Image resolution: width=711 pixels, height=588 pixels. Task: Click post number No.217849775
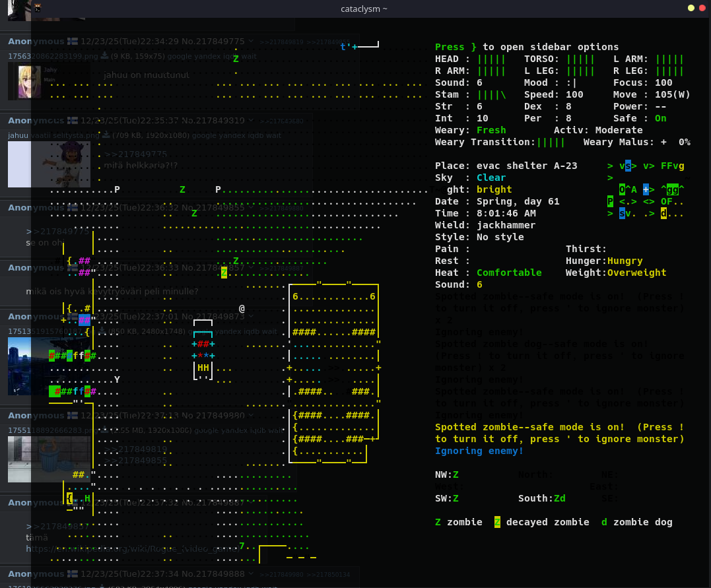click(213, 42)
